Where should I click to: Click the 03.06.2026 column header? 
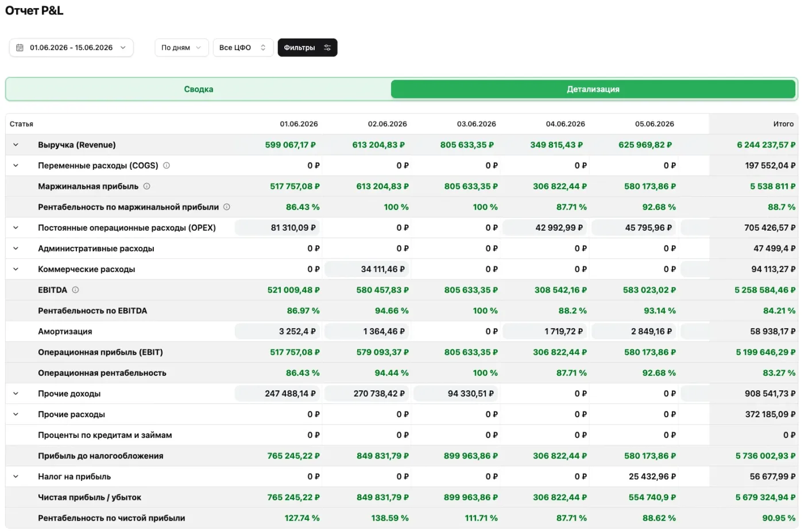(477, 124)
